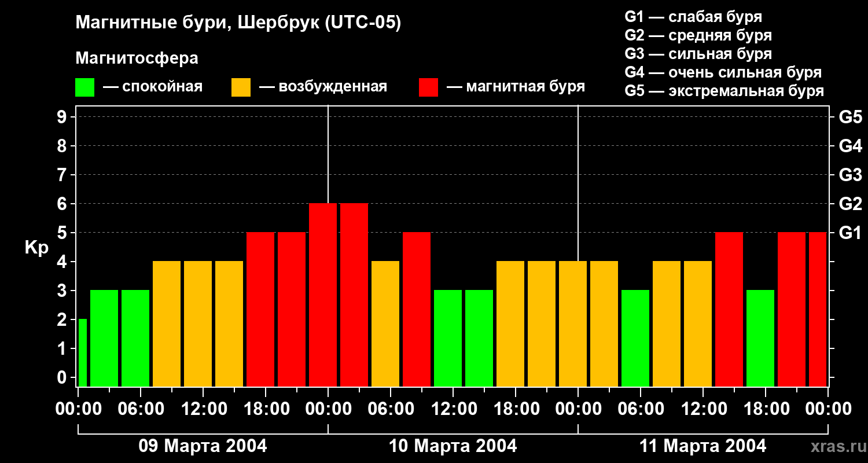Click the '— магнитная буря' legend label
This screenshot has width=868, height=463.
(x=516, y=87)
